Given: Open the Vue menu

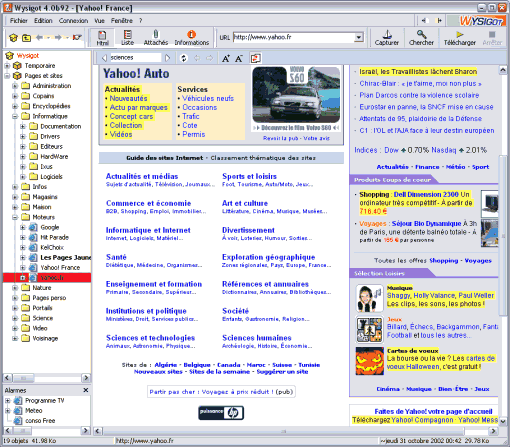Looking at the screenshot, I should pyautogui.click(x=99, y=21).
